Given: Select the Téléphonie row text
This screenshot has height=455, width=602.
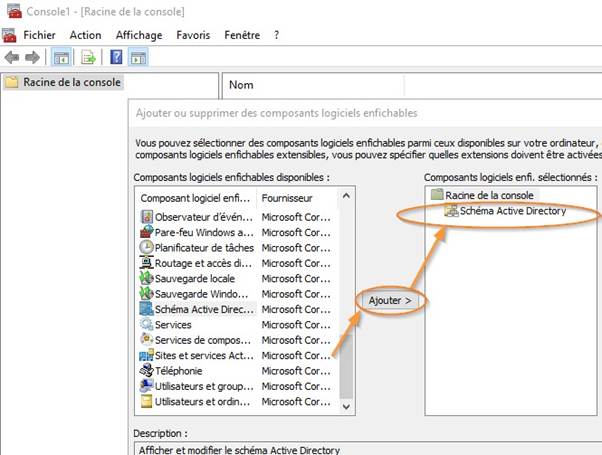Looking at the screenshot, I should point(179,371).
